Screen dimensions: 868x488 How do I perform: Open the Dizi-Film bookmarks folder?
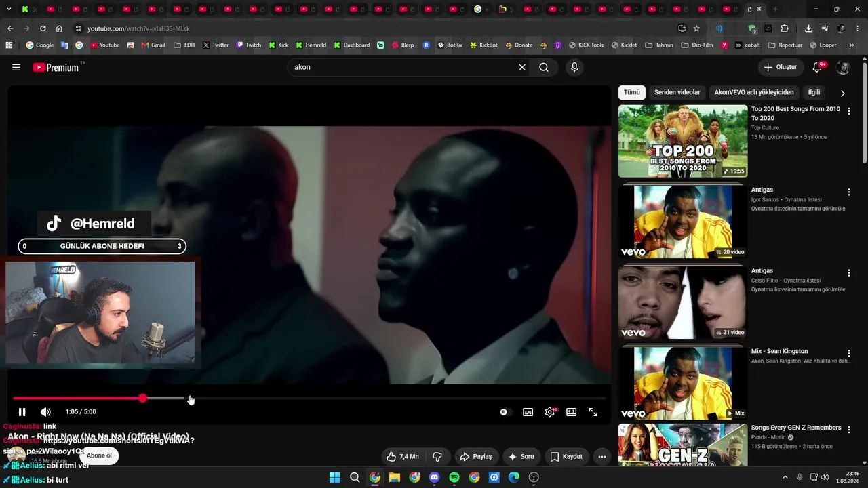click(697, 45)
